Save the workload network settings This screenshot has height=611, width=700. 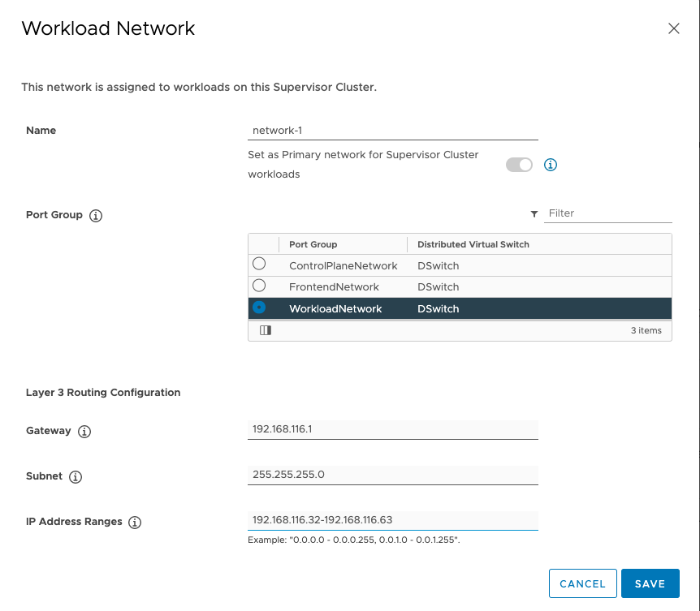(650, 583)
